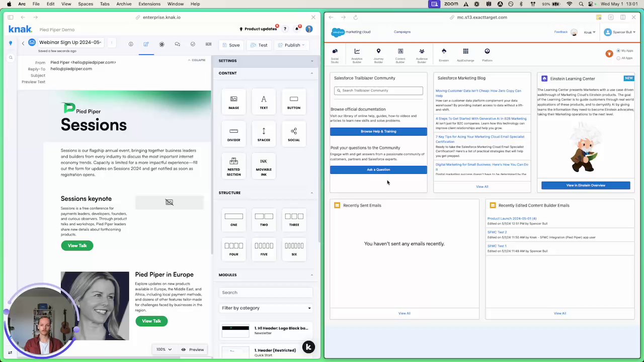The image size is (644, 362).
Task: Add a Social content block
Action: coord(294,134)
